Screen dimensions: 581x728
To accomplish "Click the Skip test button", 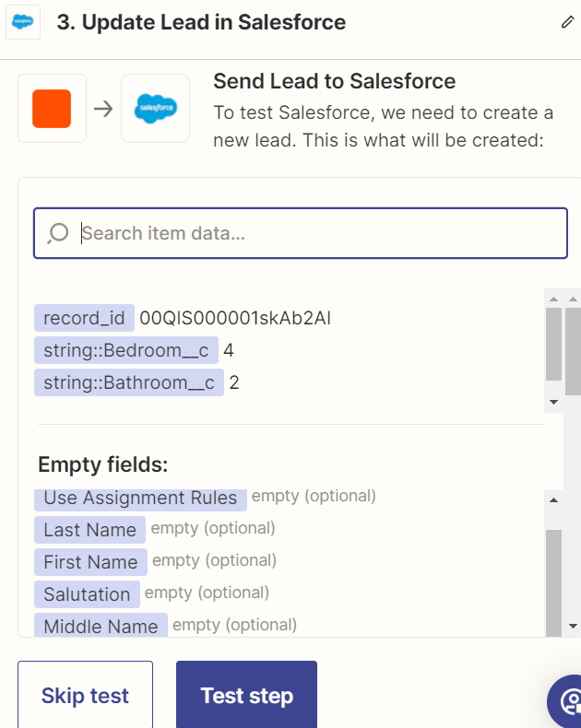I will [x=85, y=695].
